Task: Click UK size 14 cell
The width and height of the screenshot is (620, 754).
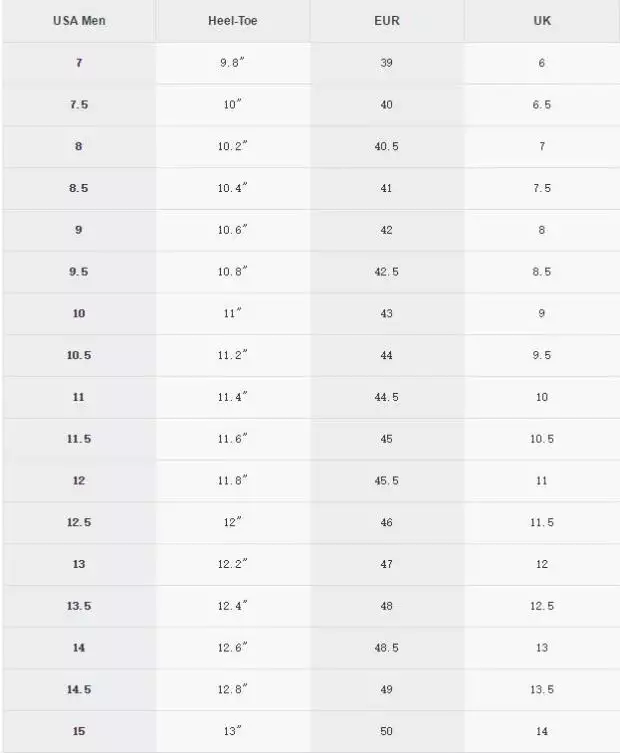Action: click(x=542, y=731)
